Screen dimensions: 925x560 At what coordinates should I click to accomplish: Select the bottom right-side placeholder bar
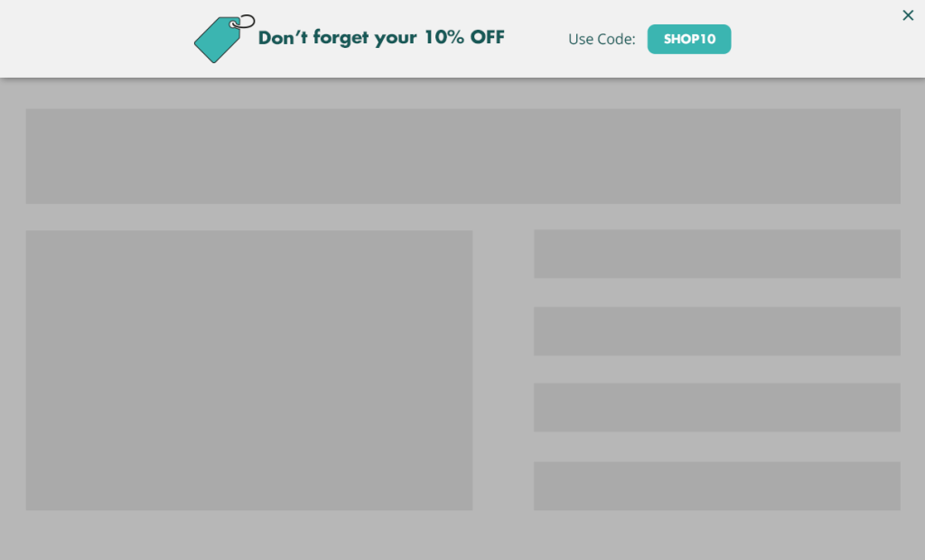(716, 486)
